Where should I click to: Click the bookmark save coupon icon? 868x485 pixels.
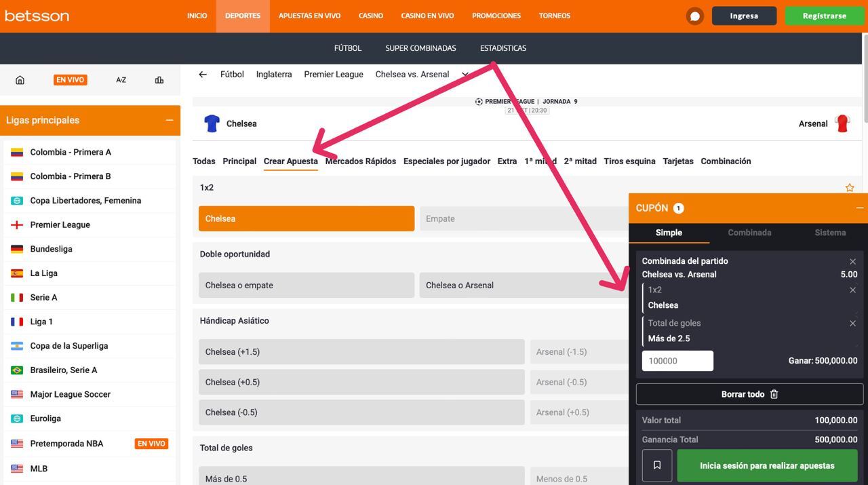pos(656,465)
